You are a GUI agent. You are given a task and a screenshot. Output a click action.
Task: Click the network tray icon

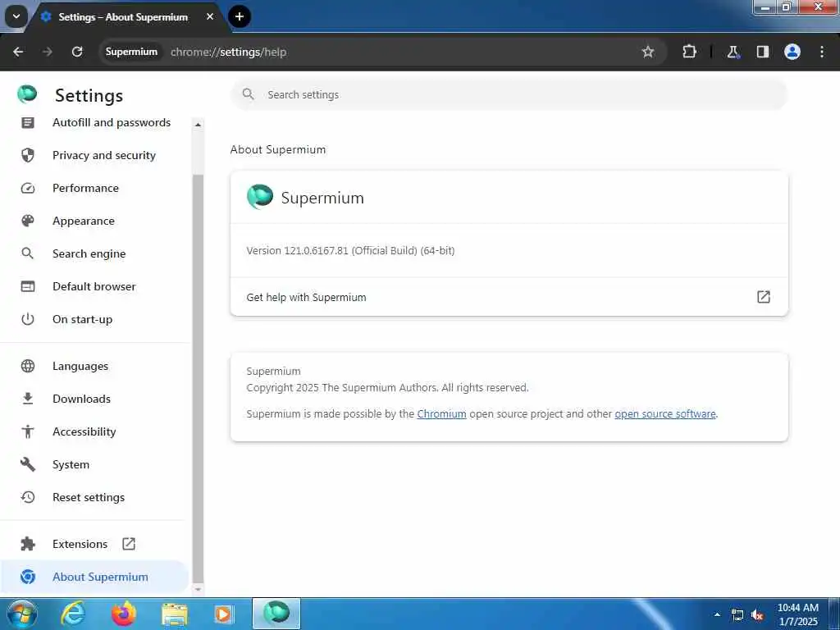(x=737, y=615)
